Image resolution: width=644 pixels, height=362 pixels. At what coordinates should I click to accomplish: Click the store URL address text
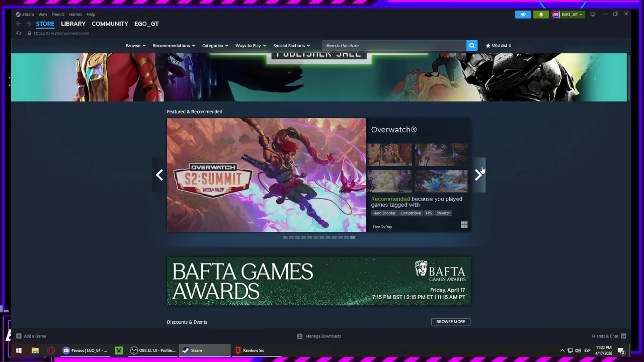61,33
